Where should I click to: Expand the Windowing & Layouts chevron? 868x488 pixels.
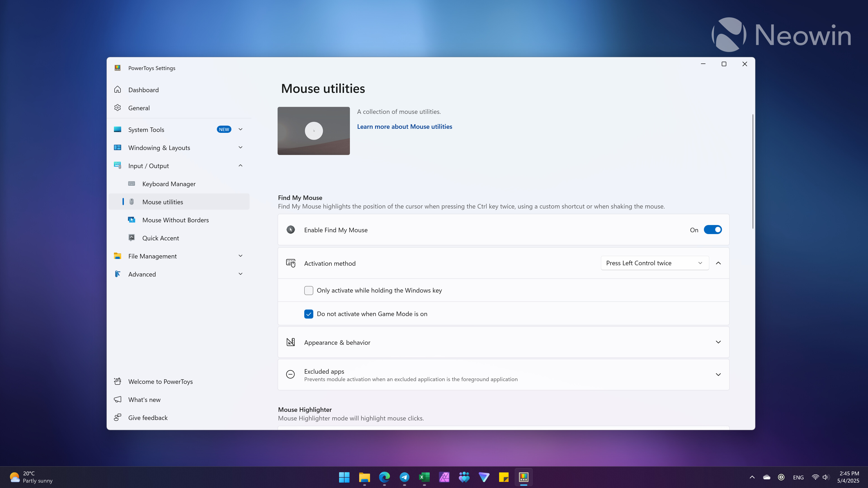[241, 148]
